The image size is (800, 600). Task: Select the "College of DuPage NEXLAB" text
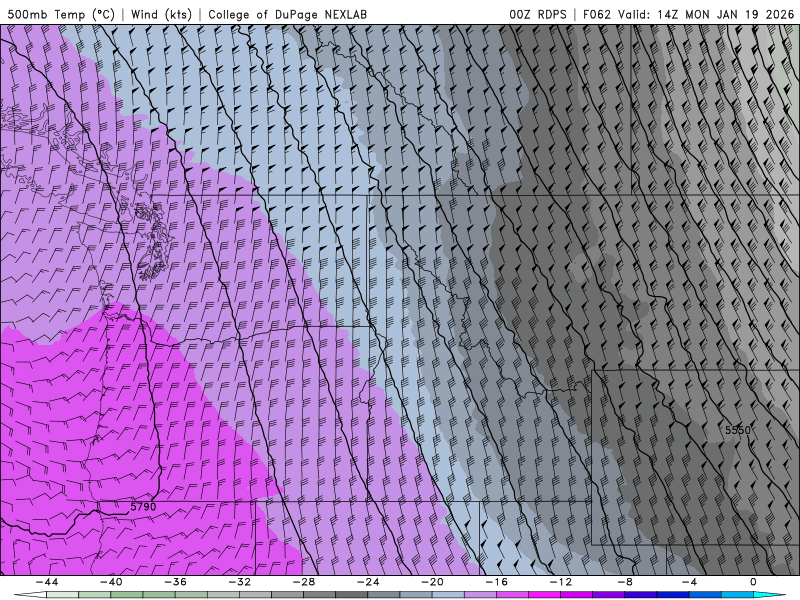[x=287, y=14]
